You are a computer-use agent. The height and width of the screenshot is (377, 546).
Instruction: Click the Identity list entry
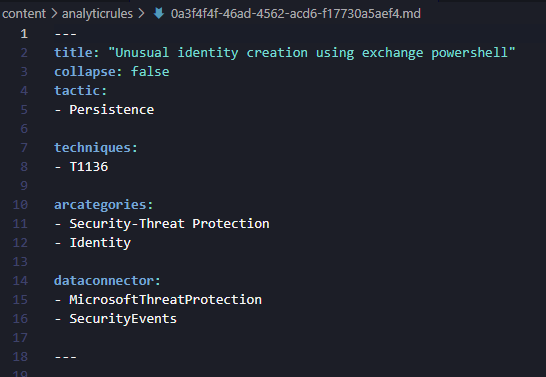point(100,242)
